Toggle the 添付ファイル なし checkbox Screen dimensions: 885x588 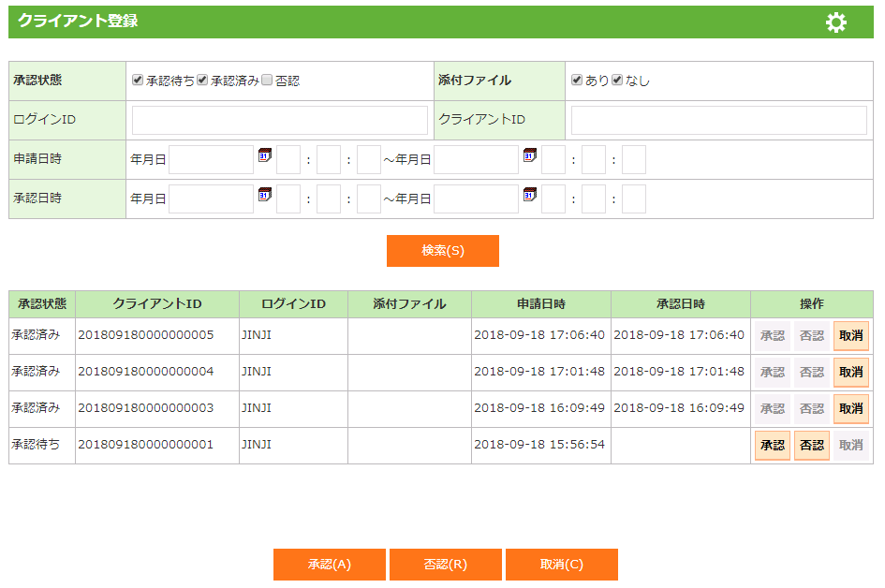(617, 80)
